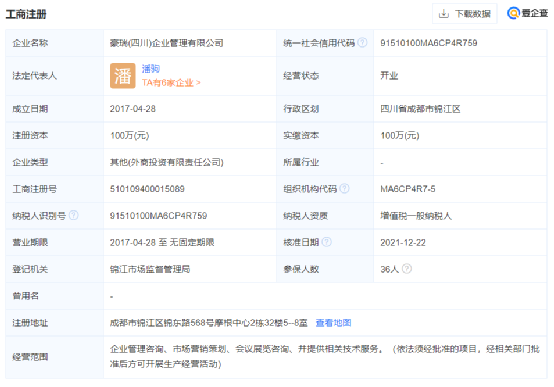This screenshot has width=554, height=387.
Task: Click the 工商注册 section heading
Action: tap(26, 14)
